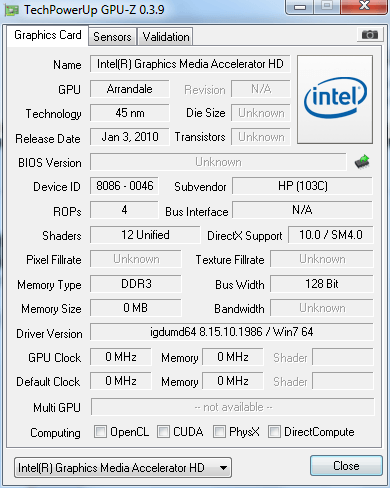The height and width of the screenshot is (488, 390).
Task: Click the Memory Size field 0 MB
Action: (136, 308)
